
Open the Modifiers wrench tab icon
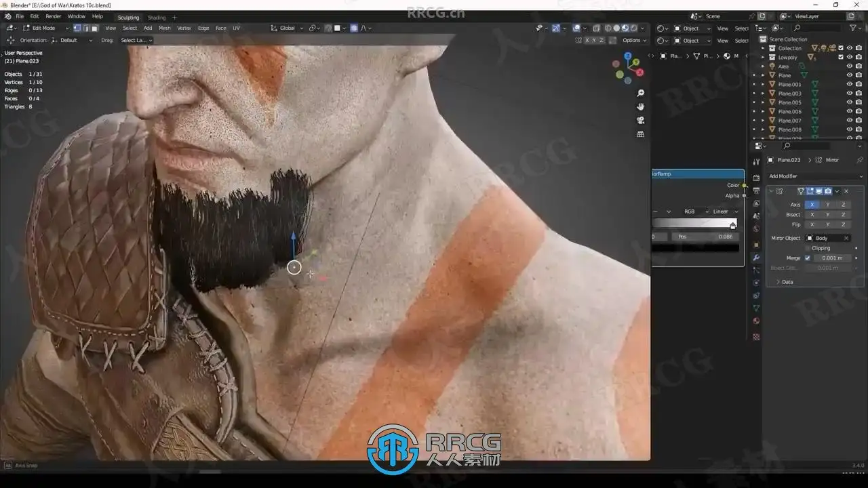pyautogui.click(x=756, y=258)
